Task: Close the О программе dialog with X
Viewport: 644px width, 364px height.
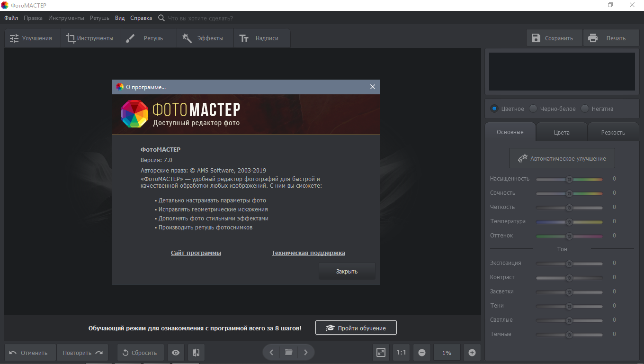Action: click(x=373, y=87)
